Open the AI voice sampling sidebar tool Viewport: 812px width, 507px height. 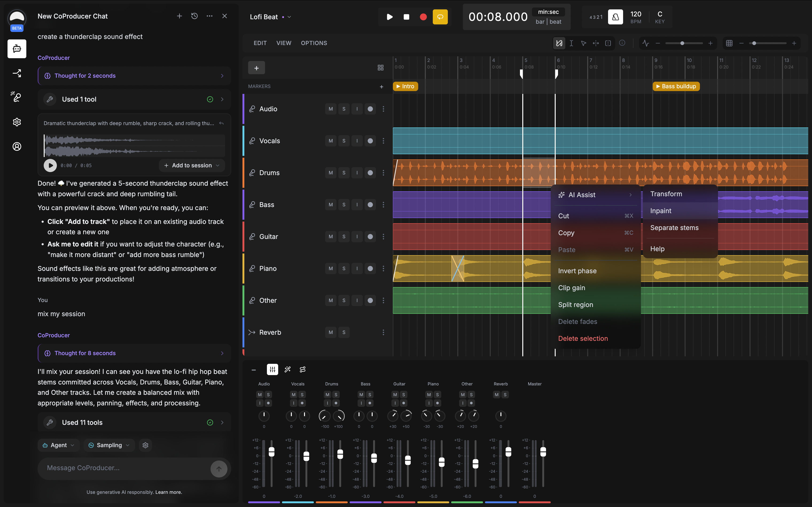17,97
